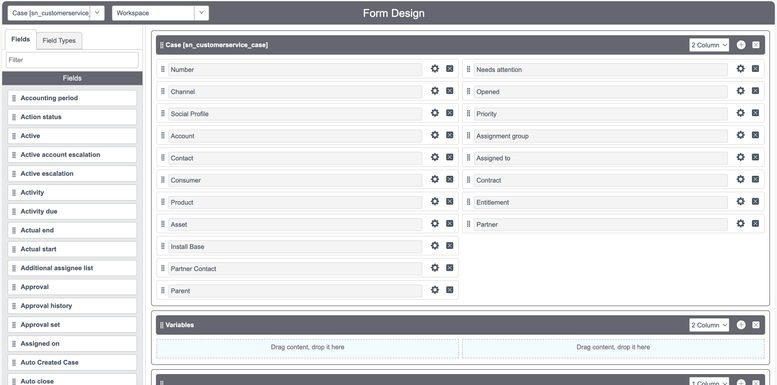Select Accounting period in fields list
The height and width of the screenshot is (385, 777).
coord(72,98)
